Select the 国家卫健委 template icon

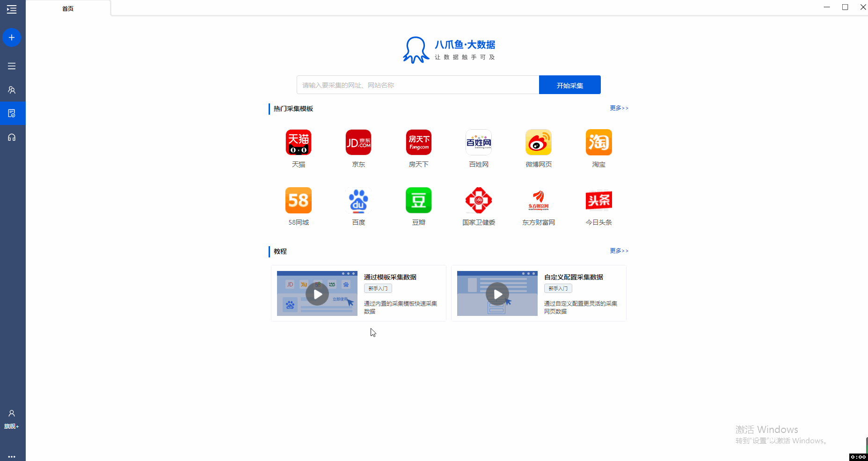point(479,200)
